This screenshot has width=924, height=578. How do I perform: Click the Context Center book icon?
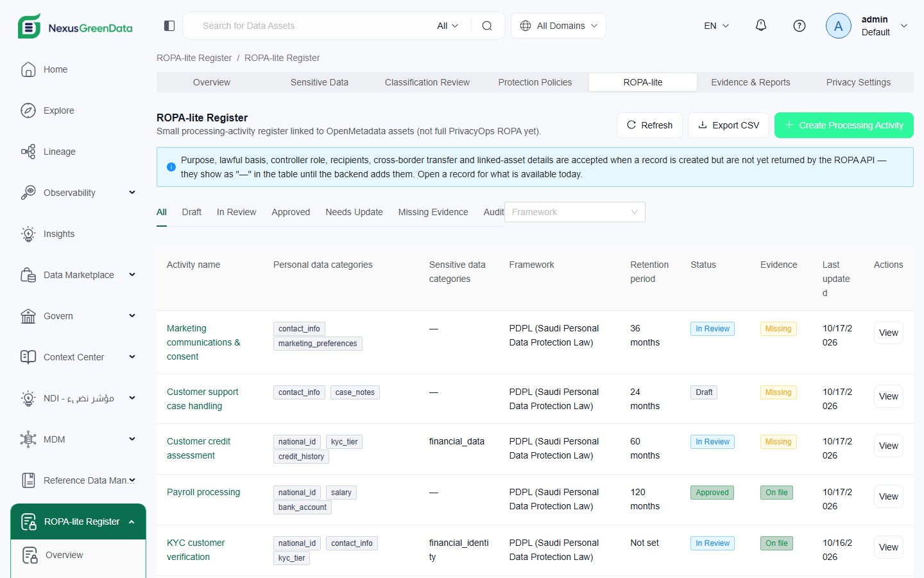tap(28, 357)
